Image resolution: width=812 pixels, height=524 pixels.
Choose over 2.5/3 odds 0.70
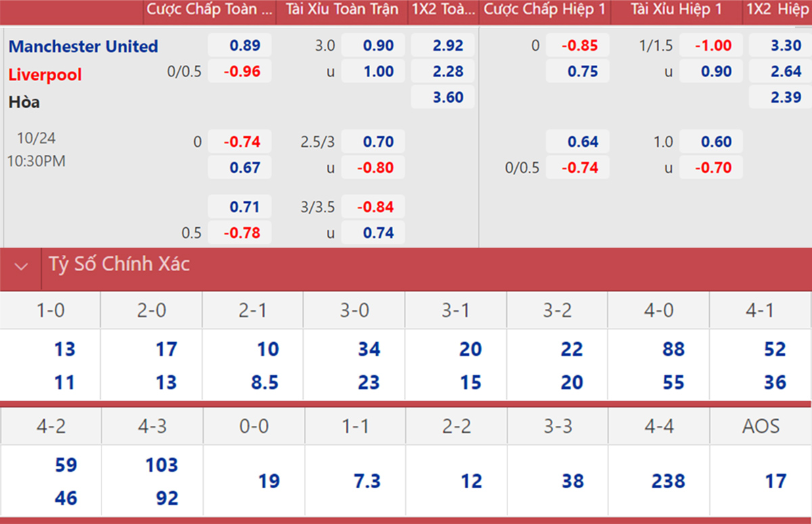(x=374, y=142)
